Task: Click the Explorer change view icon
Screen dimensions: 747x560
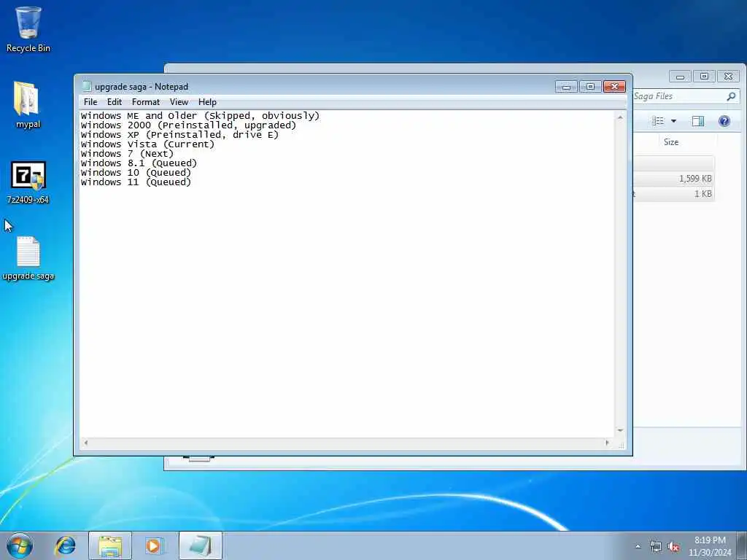Action: (x=658, y=121)
